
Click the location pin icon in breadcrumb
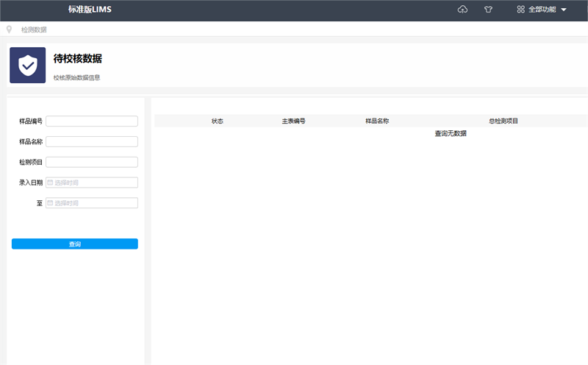click(9, 29)
